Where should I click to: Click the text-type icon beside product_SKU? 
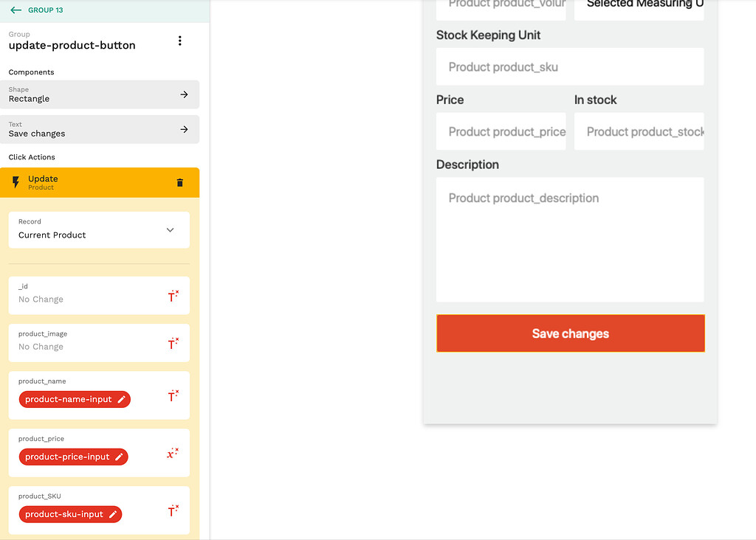pos(173,509)
